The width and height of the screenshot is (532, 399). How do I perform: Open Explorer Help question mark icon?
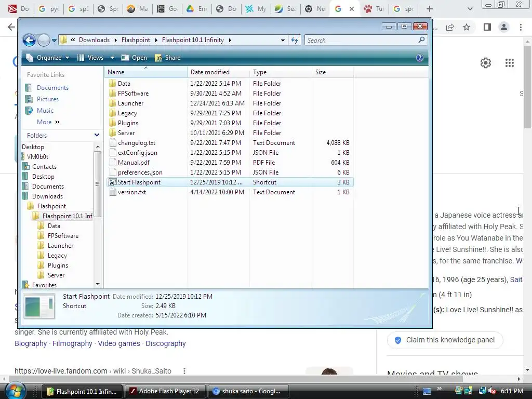coord(420,58)
